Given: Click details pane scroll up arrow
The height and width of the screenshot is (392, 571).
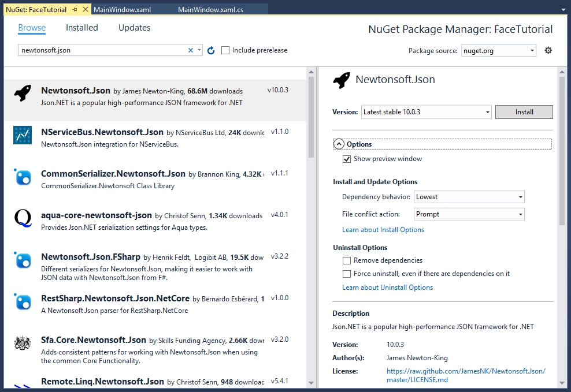Looking at the screenshot, I should click(x=562, y=72).
